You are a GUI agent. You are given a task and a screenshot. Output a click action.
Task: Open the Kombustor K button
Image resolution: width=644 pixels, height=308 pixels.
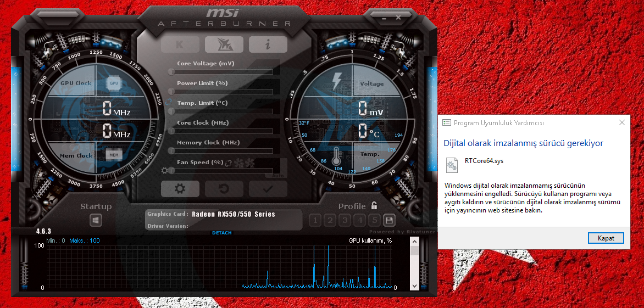coord(180,44)
